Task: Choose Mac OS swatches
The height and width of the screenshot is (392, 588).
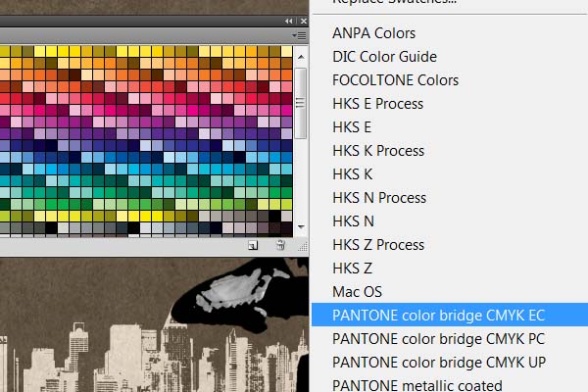Action: pyautogui.click(x=357, y=292)
